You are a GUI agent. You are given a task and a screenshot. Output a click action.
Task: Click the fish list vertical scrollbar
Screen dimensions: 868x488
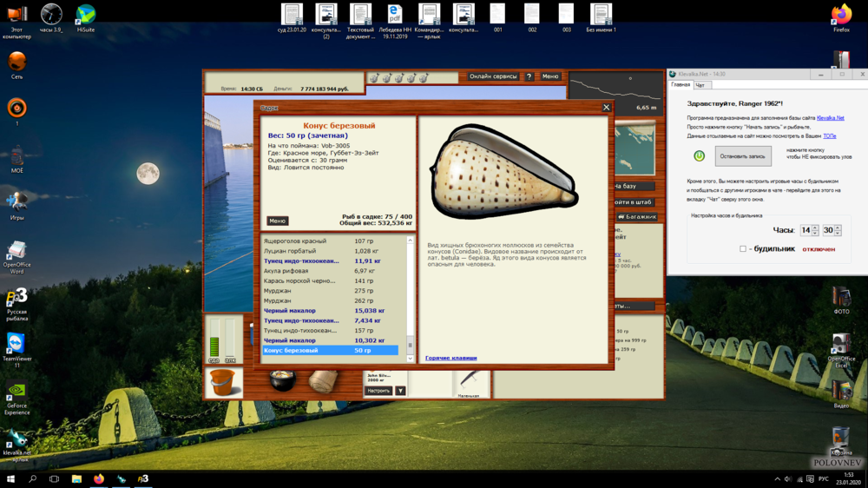click(x=411, y=295)
